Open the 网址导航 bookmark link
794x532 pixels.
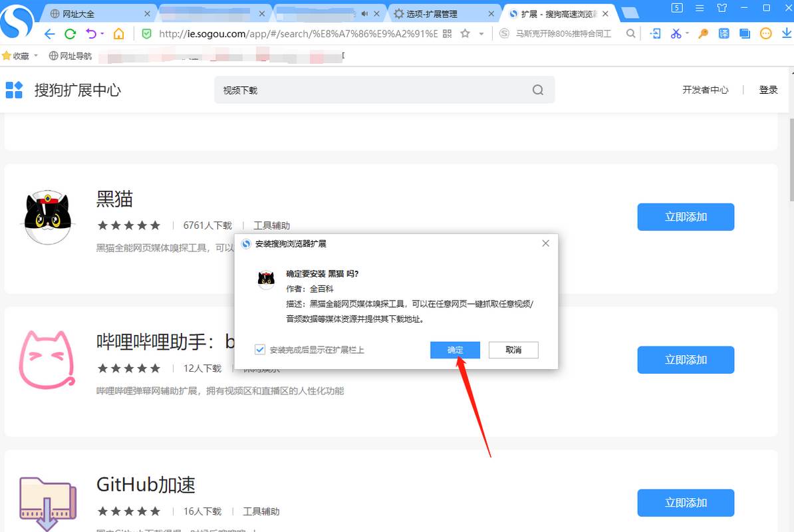point(70,56)
